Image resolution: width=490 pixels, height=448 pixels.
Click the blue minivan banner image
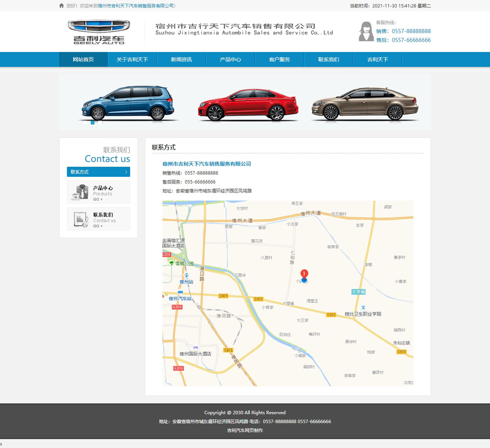point(128,103)
